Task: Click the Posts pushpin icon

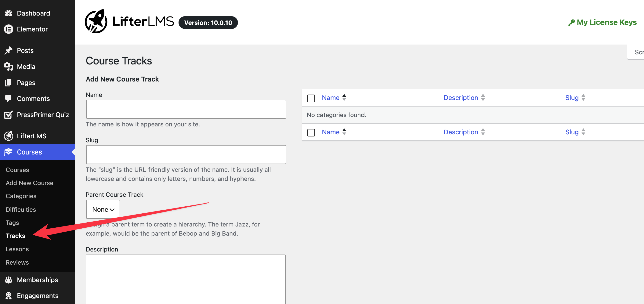Action: click(8, 50)
